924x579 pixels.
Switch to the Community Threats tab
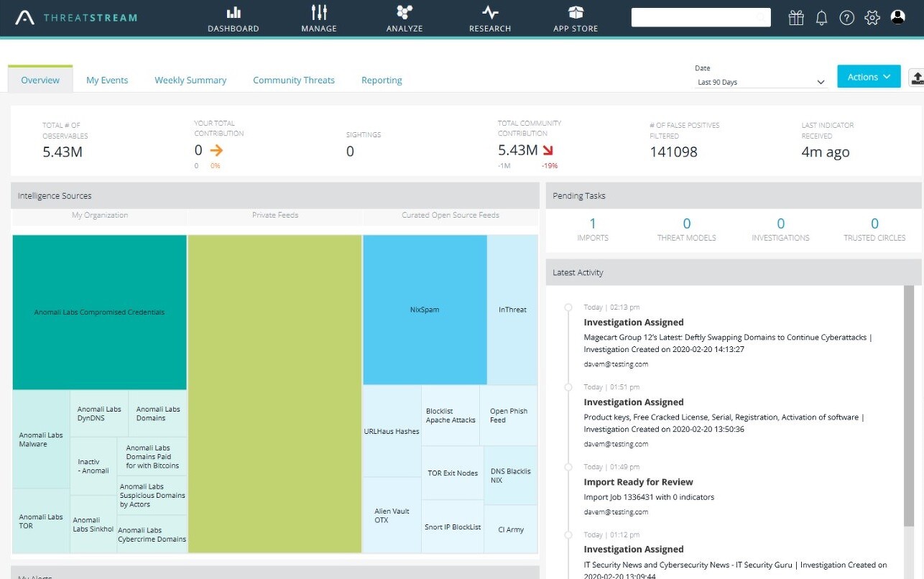pyautogui.click(x=294, y=80)
